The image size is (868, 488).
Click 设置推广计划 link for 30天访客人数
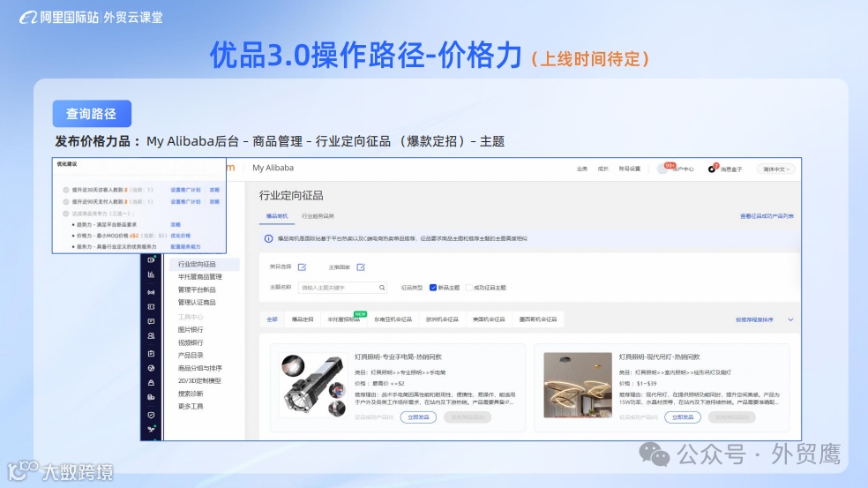[x=185, y=190]
